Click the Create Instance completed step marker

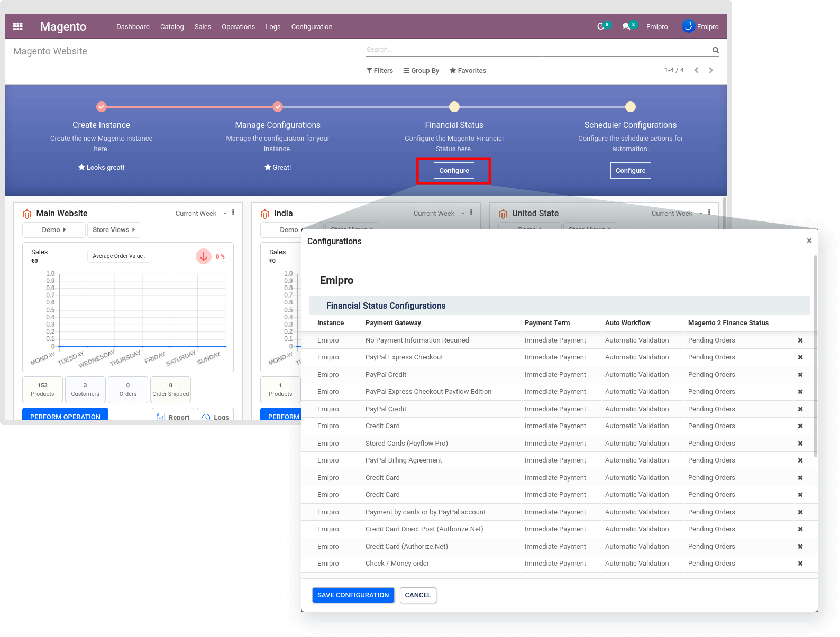coord(102,107)
